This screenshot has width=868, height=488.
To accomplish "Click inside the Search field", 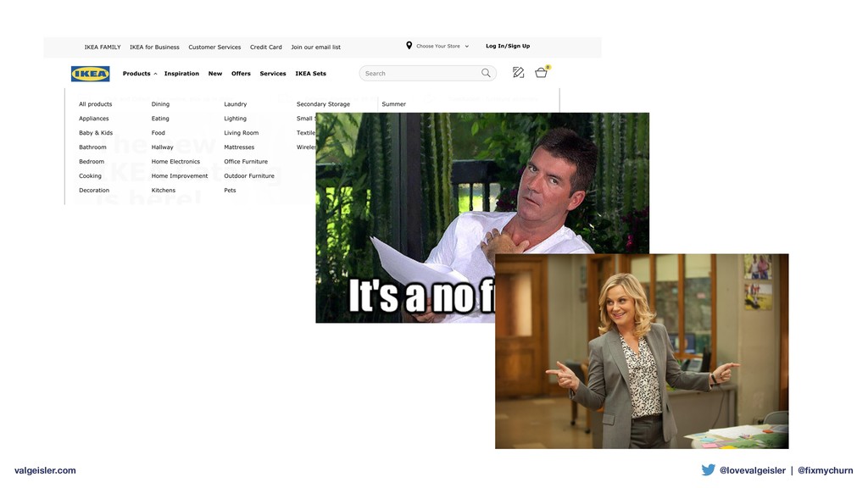I will coord(427,73).
